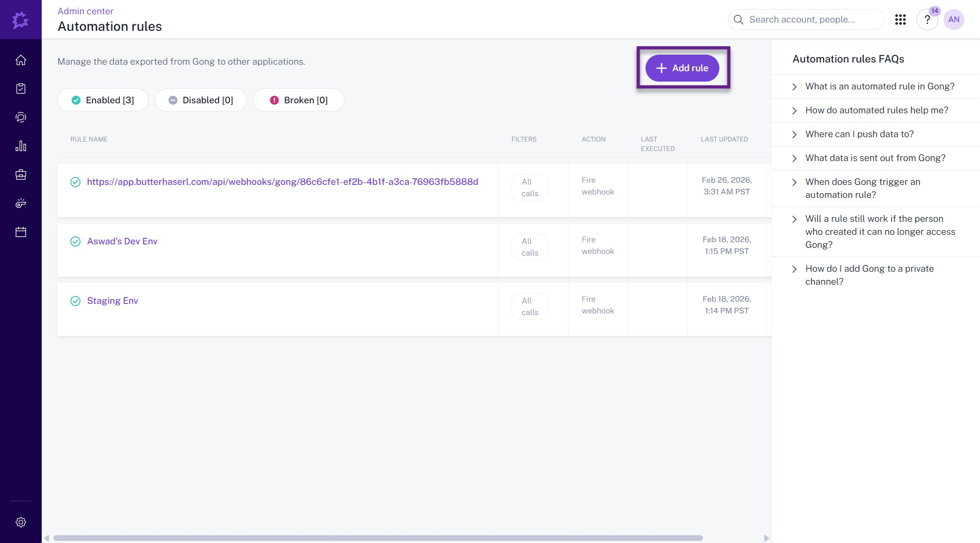Screen dimensions: 980x543
Task: Filter rules by Broken [0]
Action: 299,100
